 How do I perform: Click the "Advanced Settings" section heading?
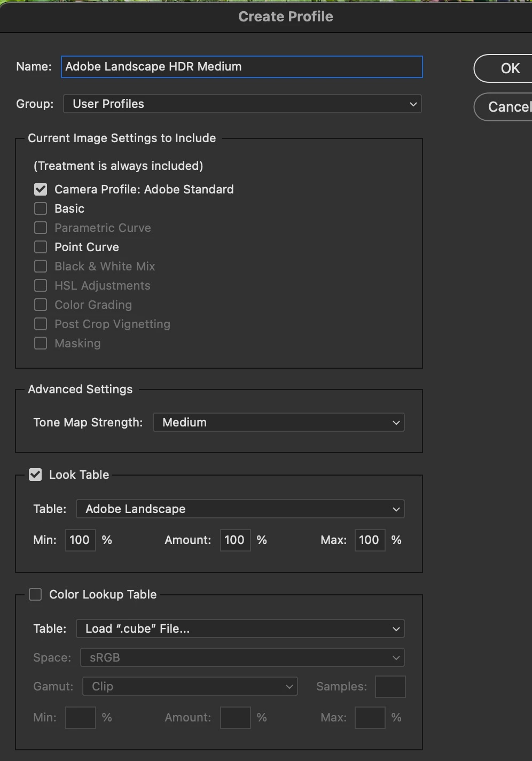(80, 389)
